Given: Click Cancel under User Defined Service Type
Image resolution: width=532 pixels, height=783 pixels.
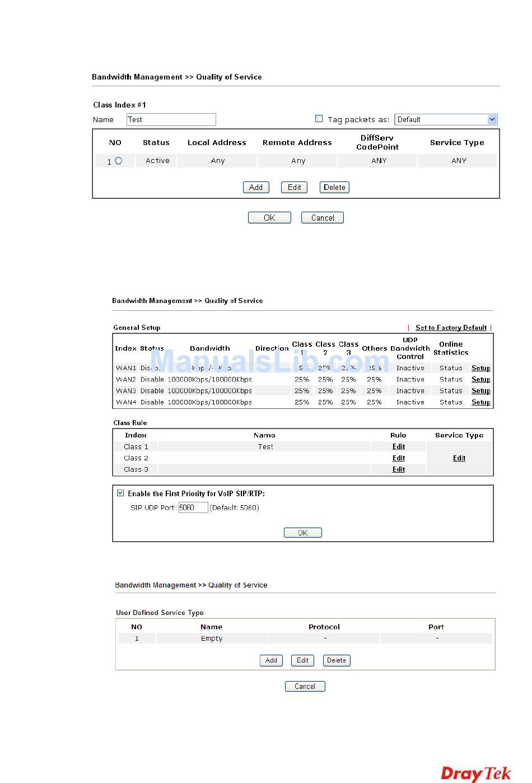Looking at the screenshot, I should (x=305, y=686).
